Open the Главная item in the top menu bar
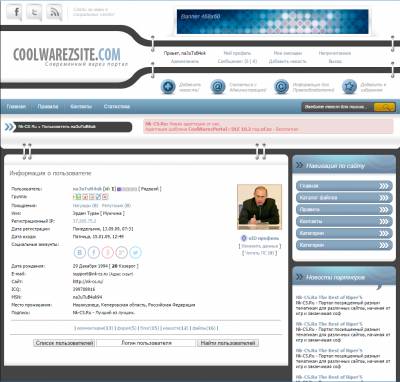Screen dimensions: 400x382 coord(16,106)
